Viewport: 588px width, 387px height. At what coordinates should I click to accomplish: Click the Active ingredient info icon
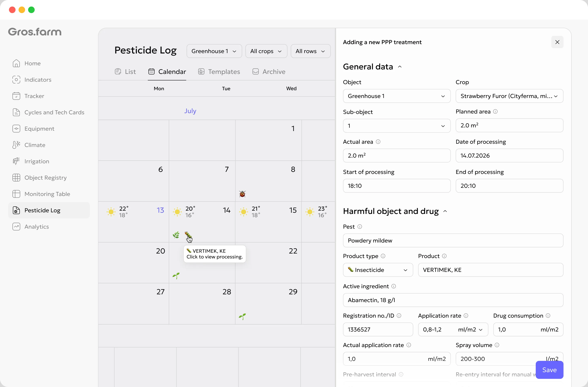[x=394, y=286]
